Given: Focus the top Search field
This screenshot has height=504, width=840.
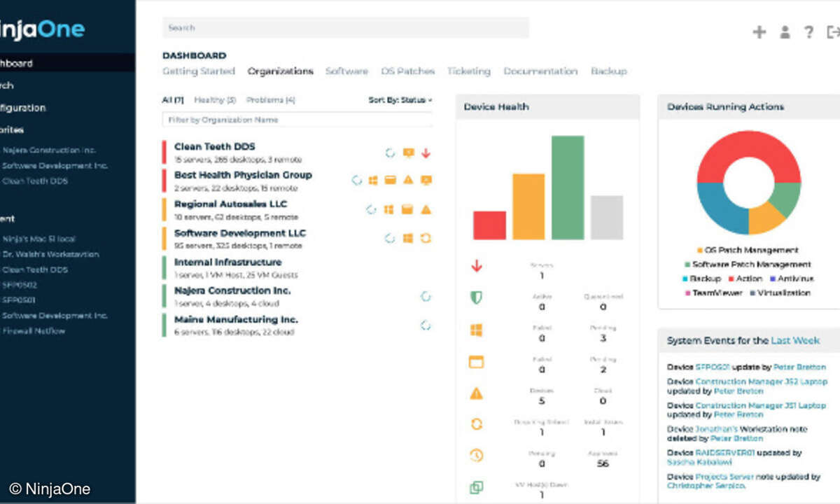Looking at the screenshot, I should pos(346,28).
